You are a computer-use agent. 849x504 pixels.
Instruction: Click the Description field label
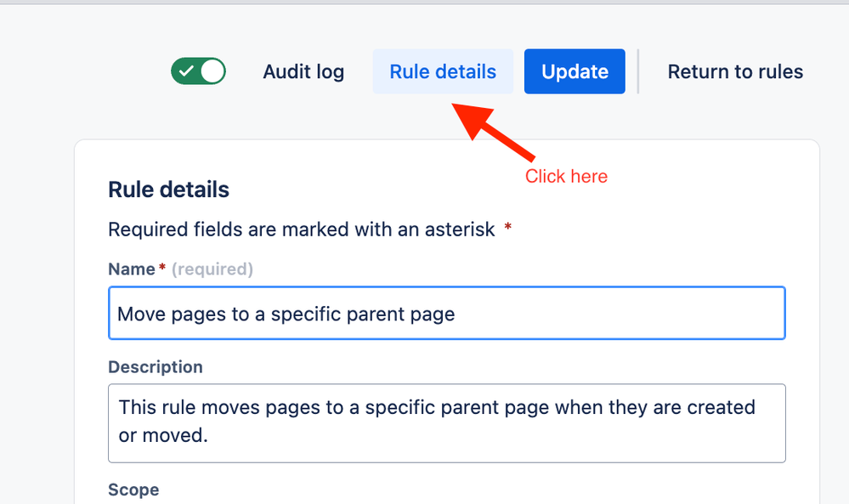pyautogui.click(x=156, y=366)
